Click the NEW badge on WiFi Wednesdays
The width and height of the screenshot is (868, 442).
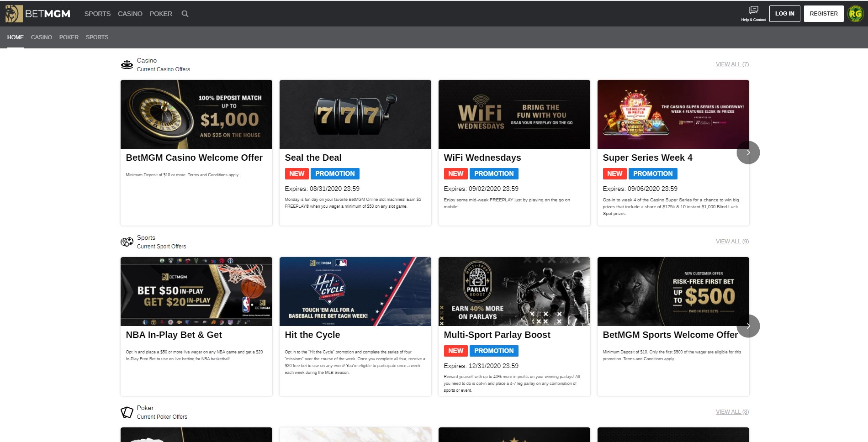click(455, 174)
